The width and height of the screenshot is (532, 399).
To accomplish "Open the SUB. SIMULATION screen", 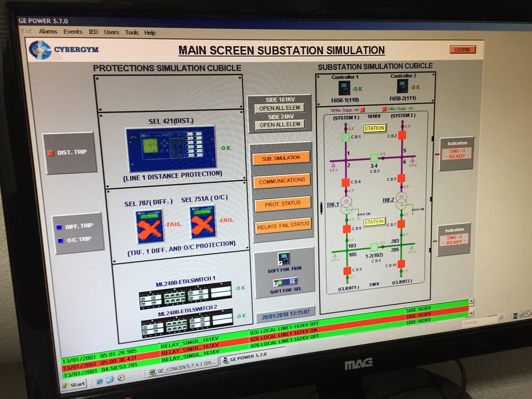I will pos(281,158).
